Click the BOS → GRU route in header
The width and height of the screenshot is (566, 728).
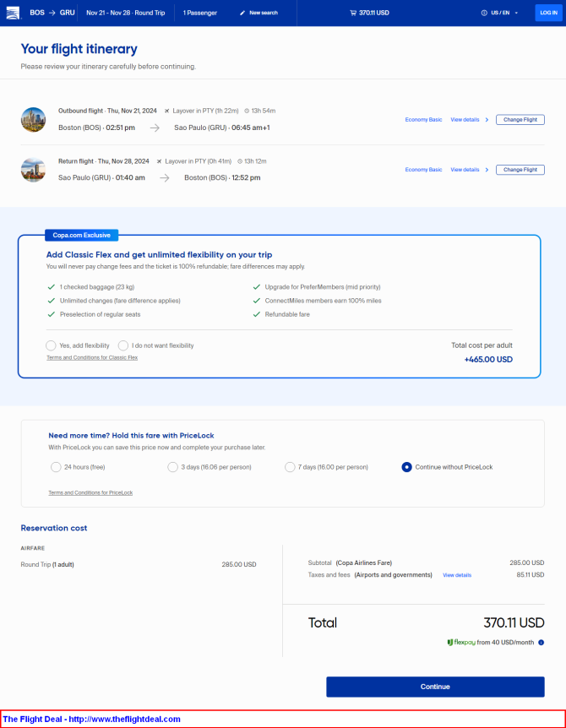[x=52, y=13]
